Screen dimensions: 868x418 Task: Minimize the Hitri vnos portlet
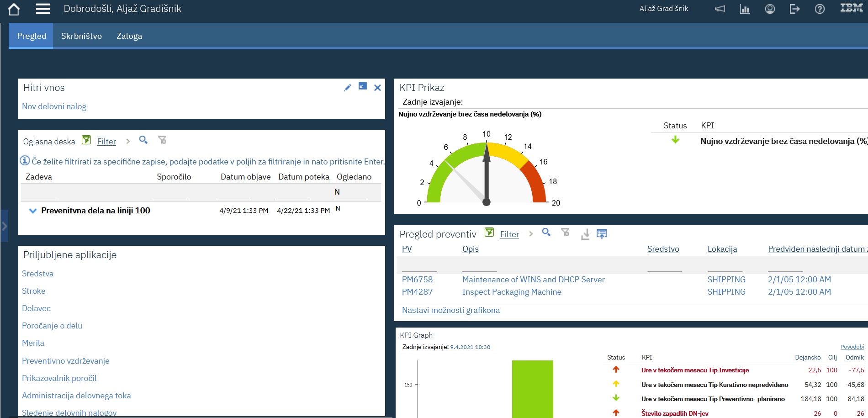363,86
